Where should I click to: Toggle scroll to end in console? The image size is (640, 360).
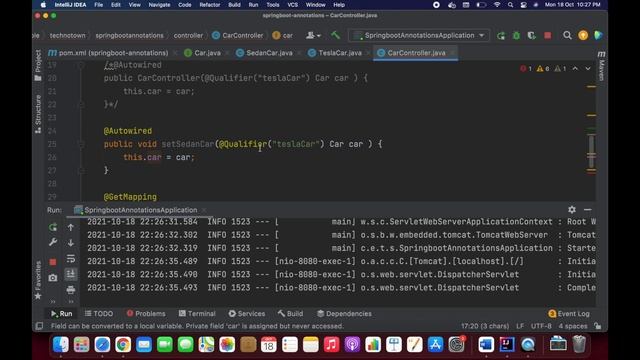click(x=71, y=274)
